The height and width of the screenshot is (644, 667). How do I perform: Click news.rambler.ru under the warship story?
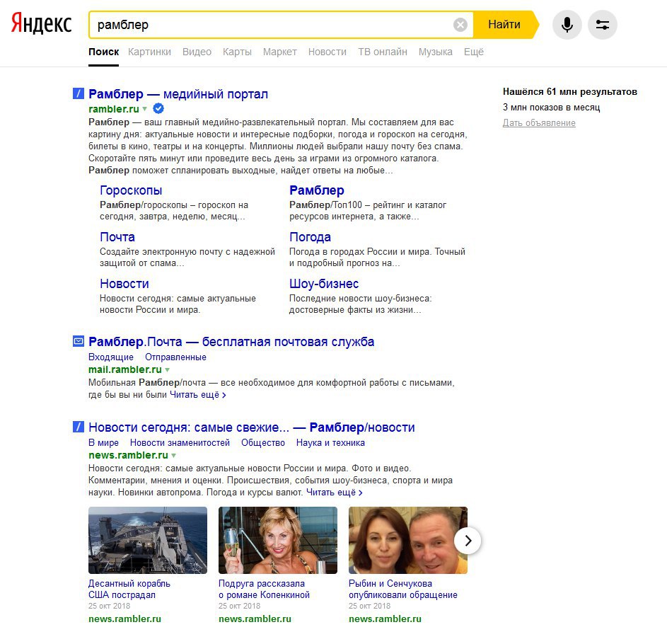click(124, 619)
